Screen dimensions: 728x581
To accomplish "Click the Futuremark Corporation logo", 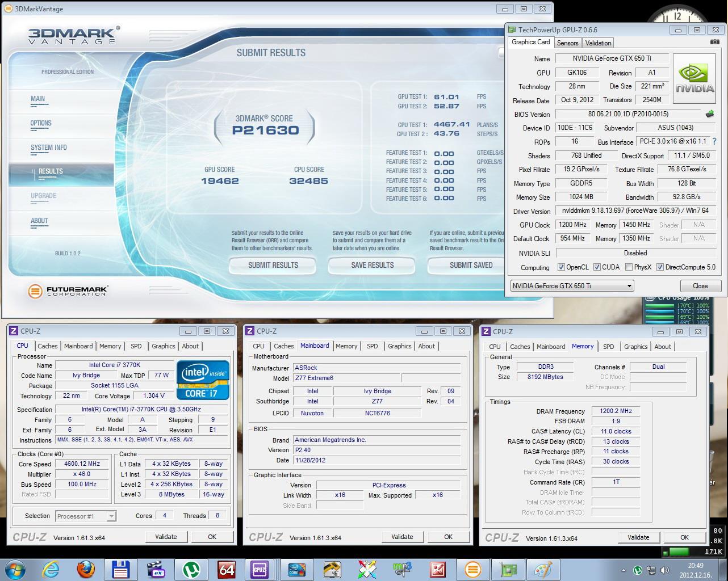I will (x=68, y=291).
